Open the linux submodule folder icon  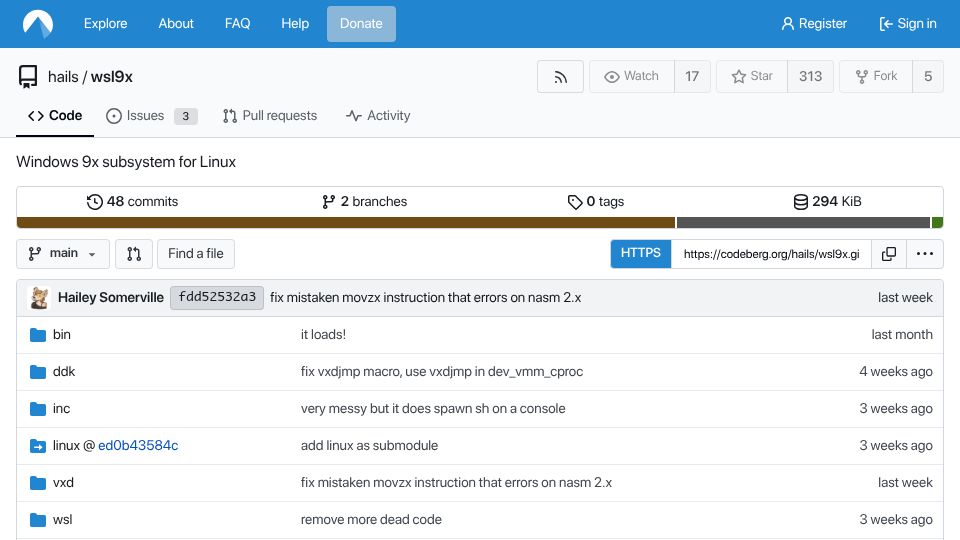click(x=38, y=446)
